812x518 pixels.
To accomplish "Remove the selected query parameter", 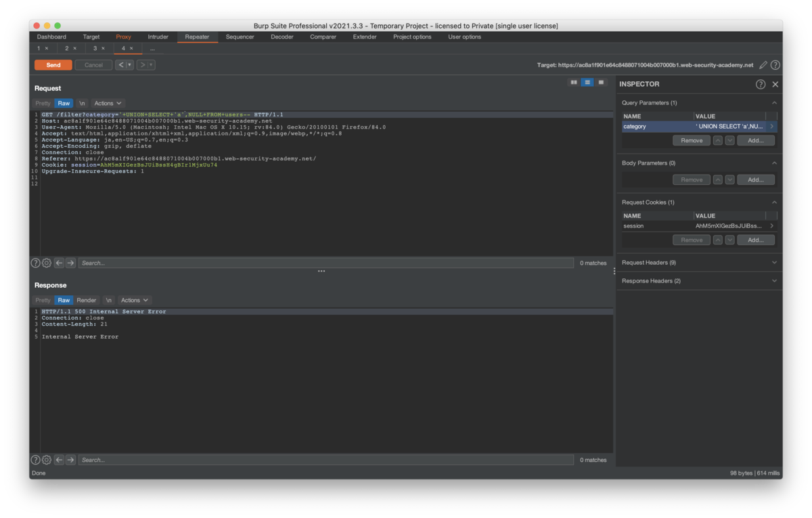I will point(692,140).
